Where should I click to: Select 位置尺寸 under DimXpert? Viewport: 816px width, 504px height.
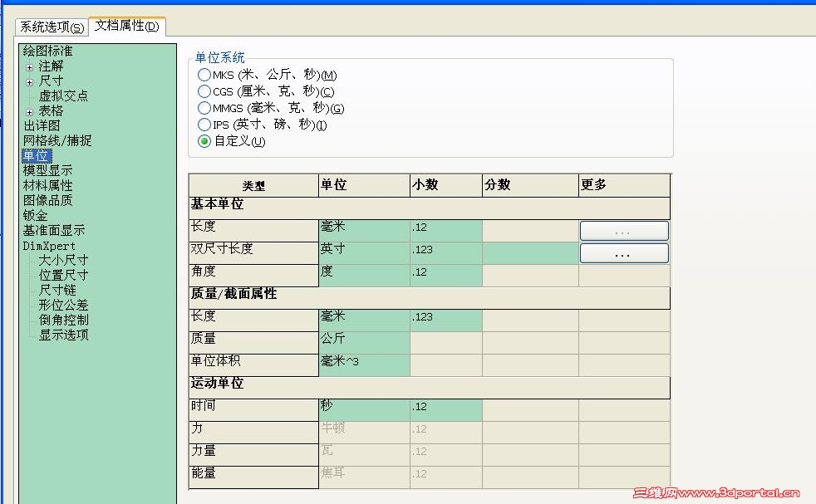tap(63, 275)
